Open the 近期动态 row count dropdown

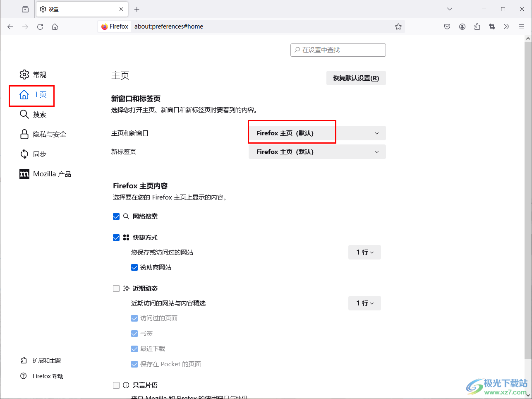point(364,303)
